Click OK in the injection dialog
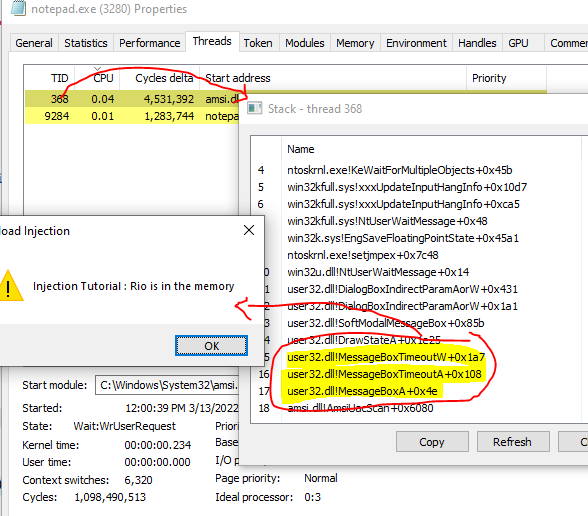The width and height of the screenshot is (588, 516). (212, 346)
